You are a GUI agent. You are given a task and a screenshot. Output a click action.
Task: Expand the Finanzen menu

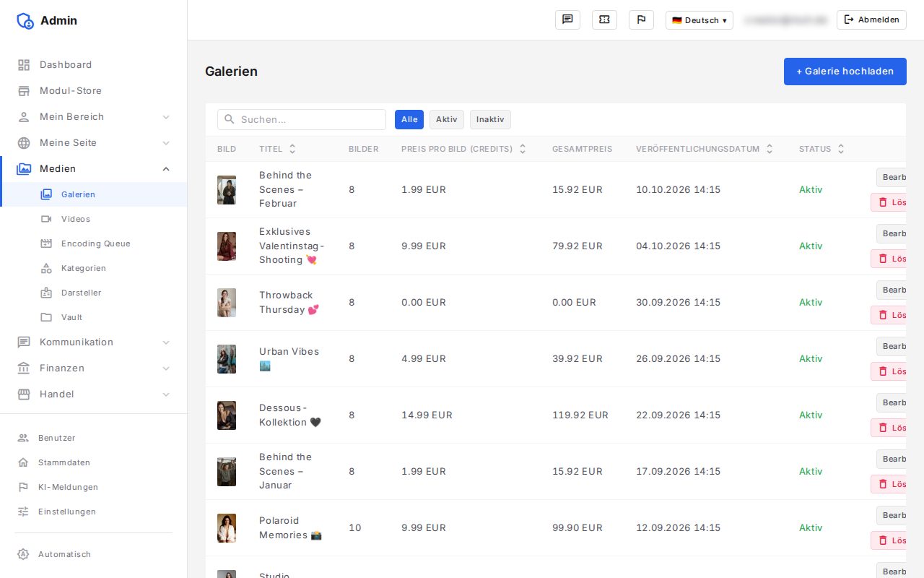coord(94,368)
